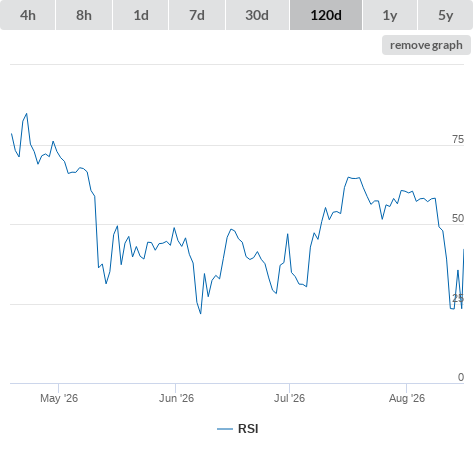Click the 50 y-axis value label
Image resolution: width=474 pixels, height=455 pixels.
(458, 218)
